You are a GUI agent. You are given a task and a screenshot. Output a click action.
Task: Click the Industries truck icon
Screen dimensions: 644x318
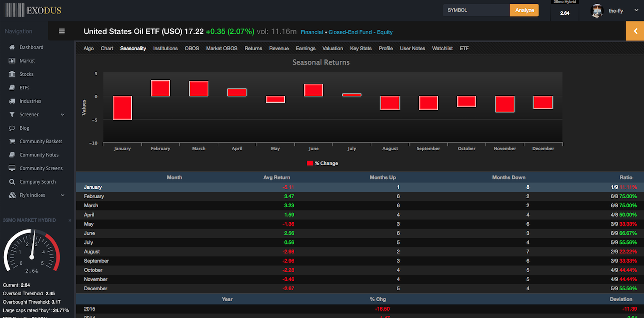coord(12,101)
